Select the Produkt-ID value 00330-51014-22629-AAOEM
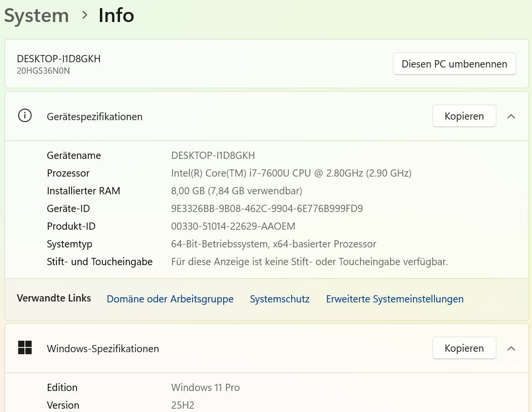532x412 pixels. click(233, 226)
